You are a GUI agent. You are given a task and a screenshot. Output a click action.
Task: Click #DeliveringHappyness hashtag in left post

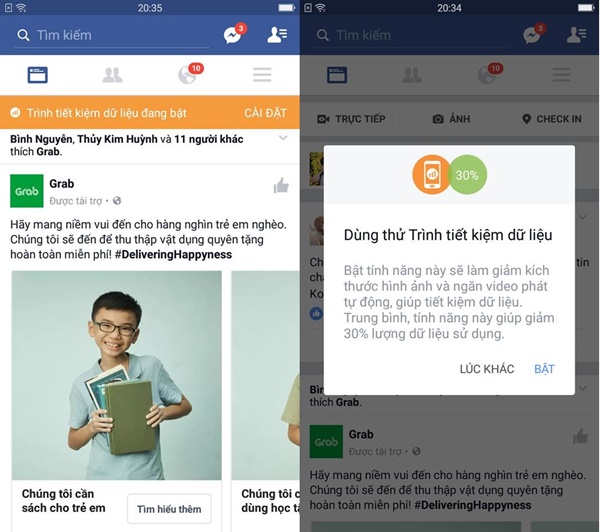[x=173, y=255]
